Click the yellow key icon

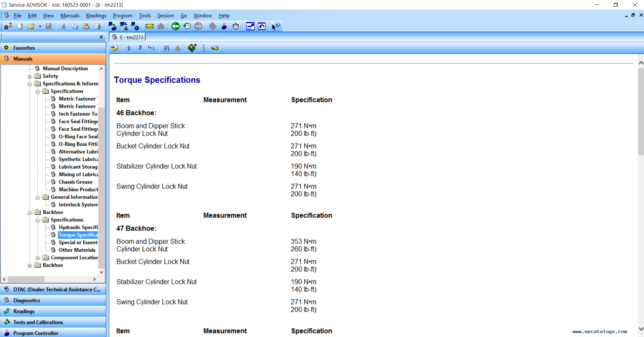(215, 48)
